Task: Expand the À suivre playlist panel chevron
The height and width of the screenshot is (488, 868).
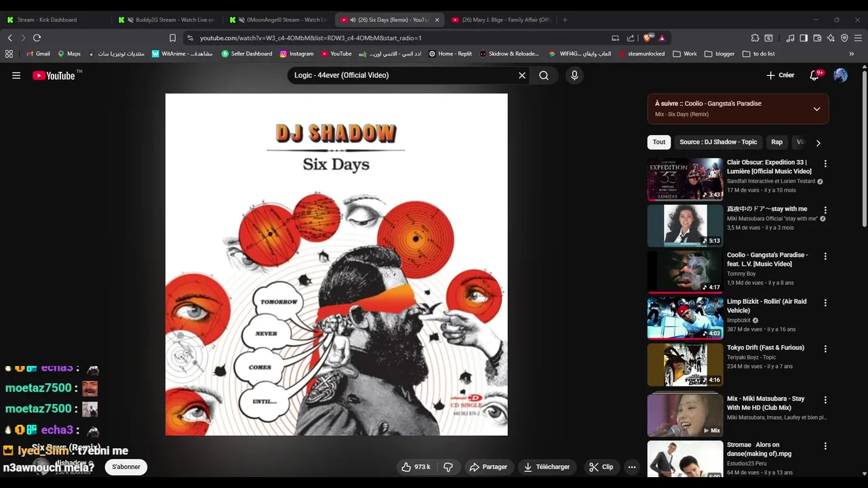Action: point(816,109)
